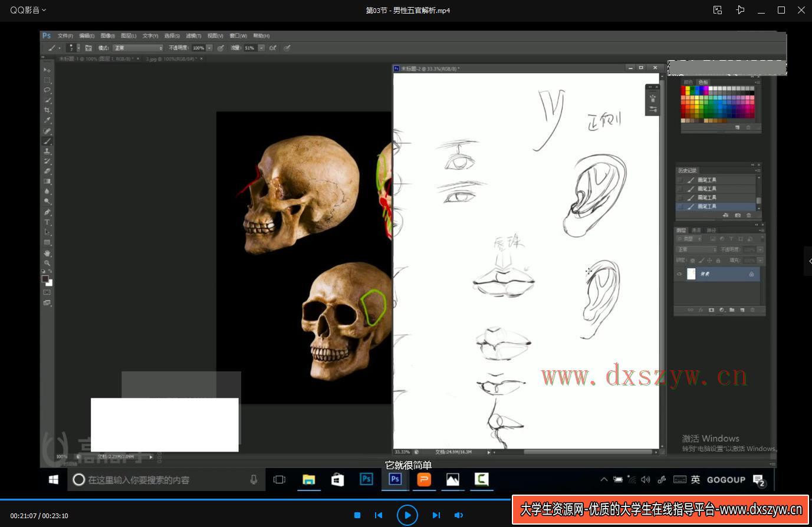Click the Windows search input box

click(x=166, y=480)
